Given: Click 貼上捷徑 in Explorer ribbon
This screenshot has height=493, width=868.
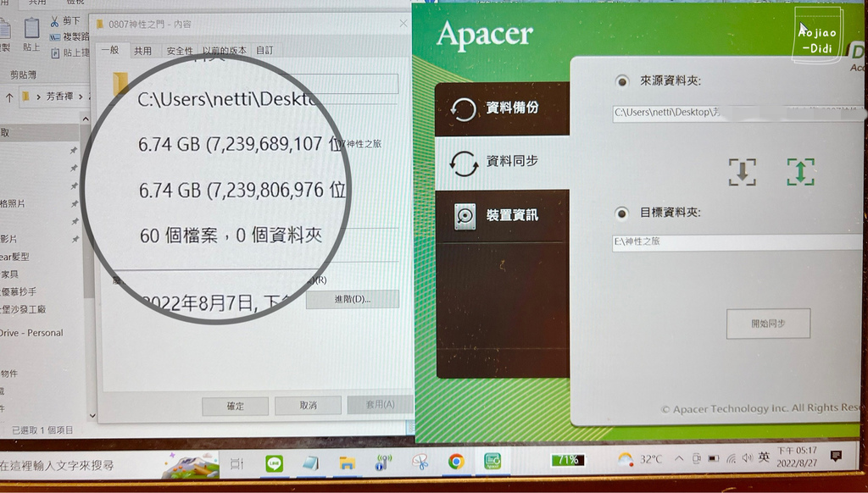Looking at the screenshot, I should 70,53.
